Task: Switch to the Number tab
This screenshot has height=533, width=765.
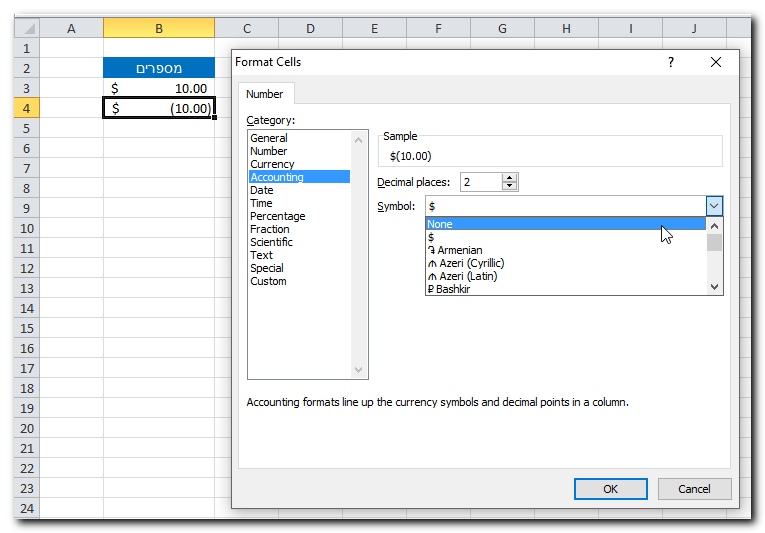Action: 265,94
